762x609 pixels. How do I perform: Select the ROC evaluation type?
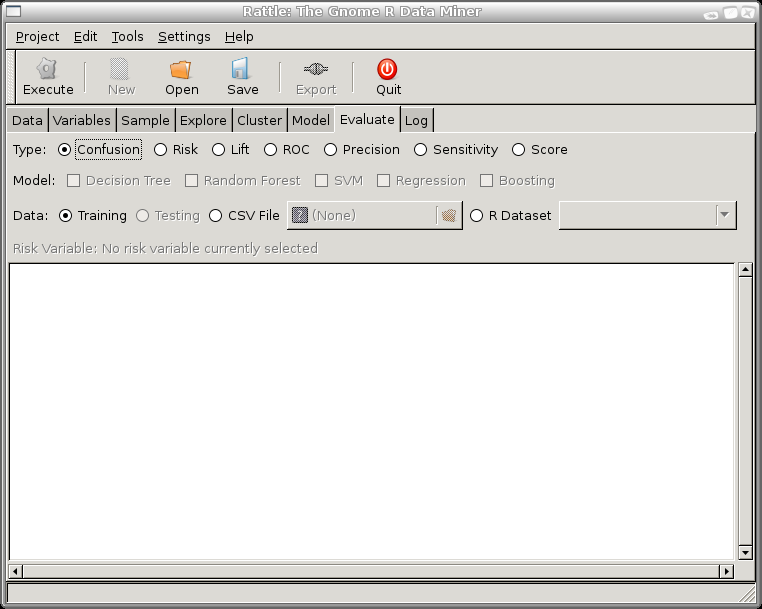(x=270, y=149)
